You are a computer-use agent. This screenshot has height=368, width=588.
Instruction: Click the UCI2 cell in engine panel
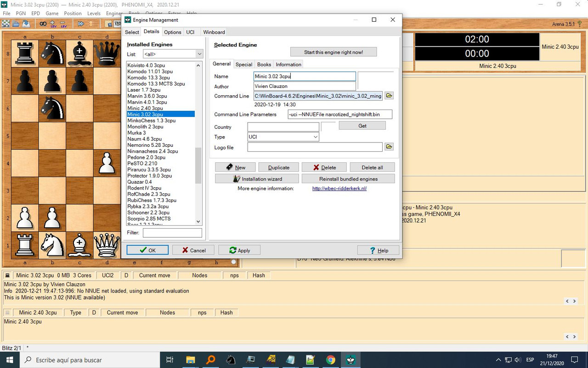tap(108, 276)
